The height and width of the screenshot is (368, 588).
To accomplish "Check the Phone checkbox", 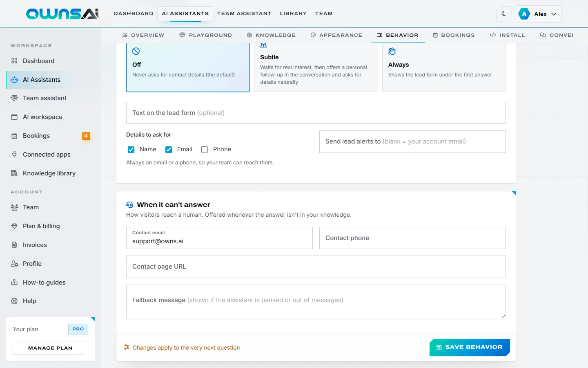I will [205, 150].
